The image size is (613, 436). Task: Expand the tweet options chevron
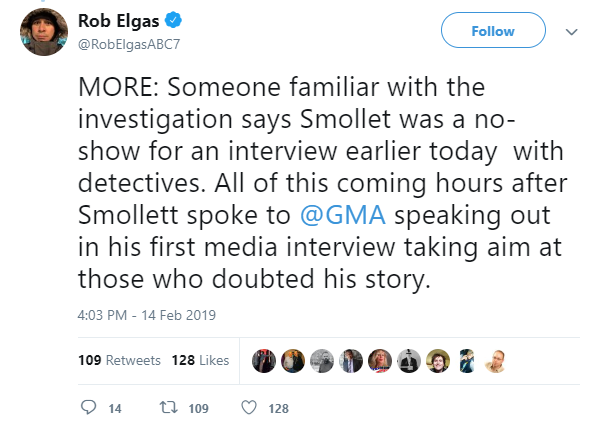coord(572,32)
